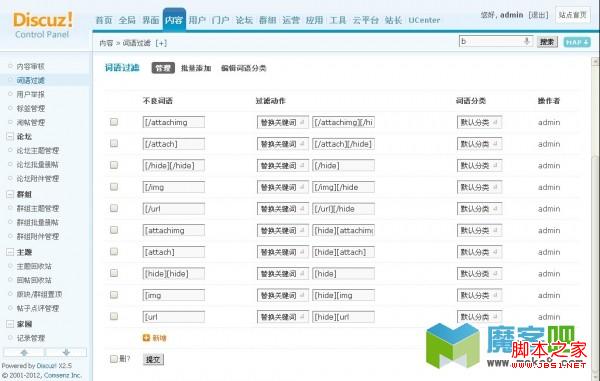Click the sidebar scroll-down arrow button
This screenshot has width=600, height=381.
pos(66,352)
